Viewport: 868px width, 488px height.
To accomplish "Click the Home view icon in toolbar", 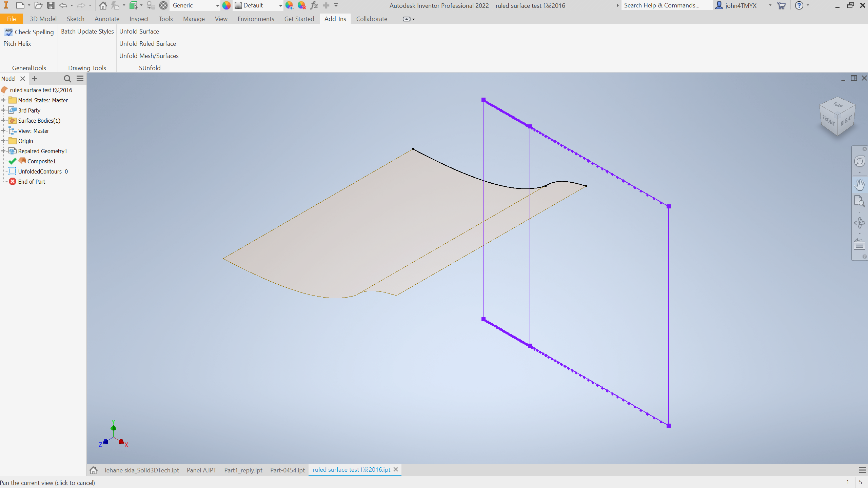I will (x=103, y=5).
